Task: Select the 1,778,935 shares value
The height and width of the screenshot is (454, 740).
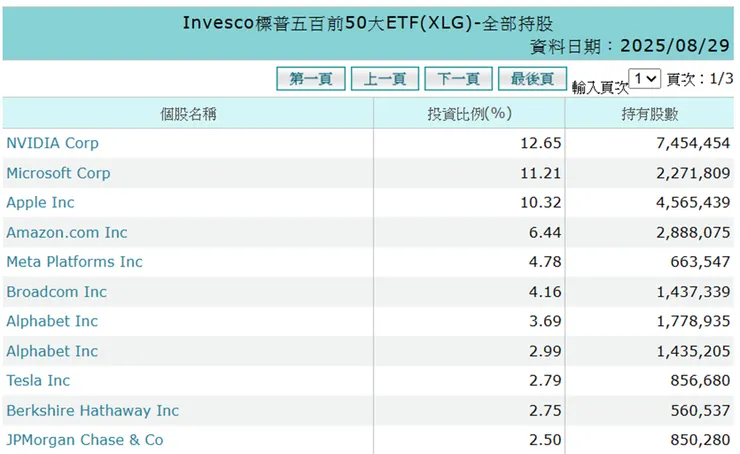Action: (x=693, y=321)
